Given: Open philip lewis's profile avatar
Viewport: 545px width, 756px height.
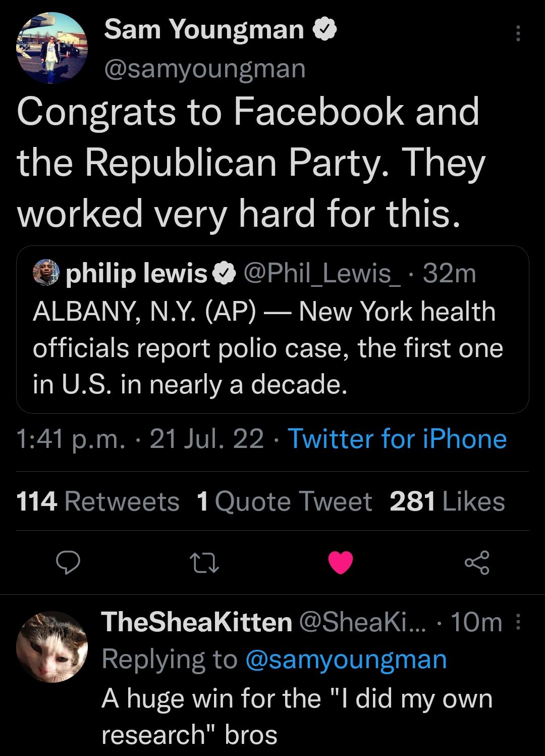Looking at the screenshot, I should point(46,273).
